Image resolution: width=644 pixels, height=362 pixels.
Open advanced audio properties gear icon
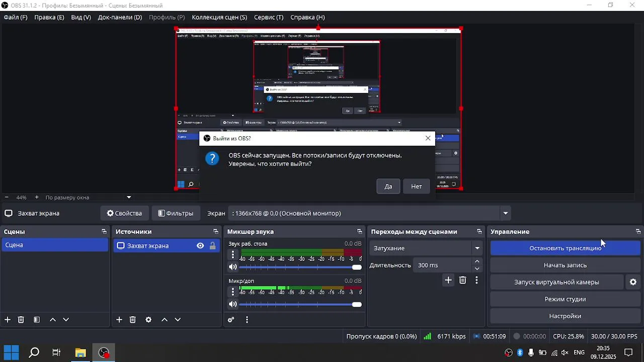point(231,320)
